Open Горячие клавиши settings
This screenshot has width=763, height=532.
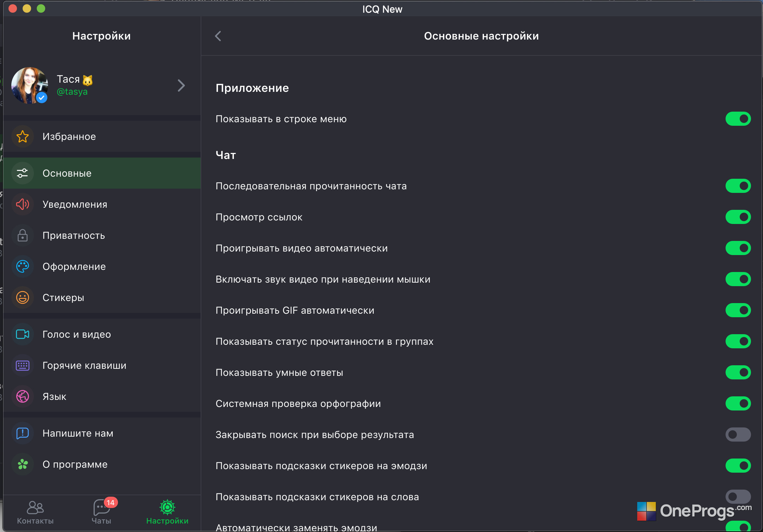pyautogui.click(x=102, y=365)
